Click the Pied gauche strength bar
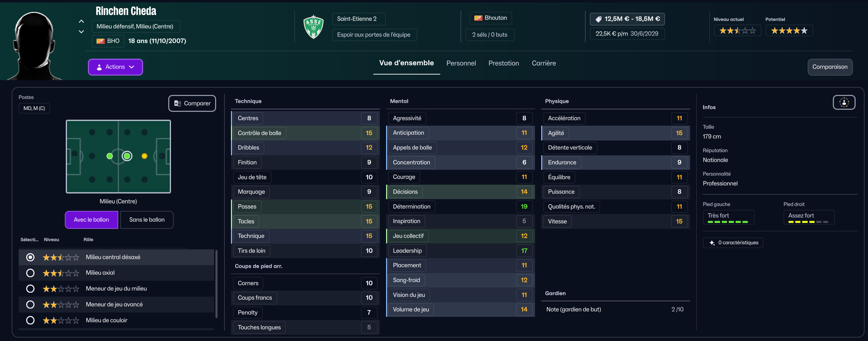The height and width of the screenshot is (341, 868). click(728, 222)
